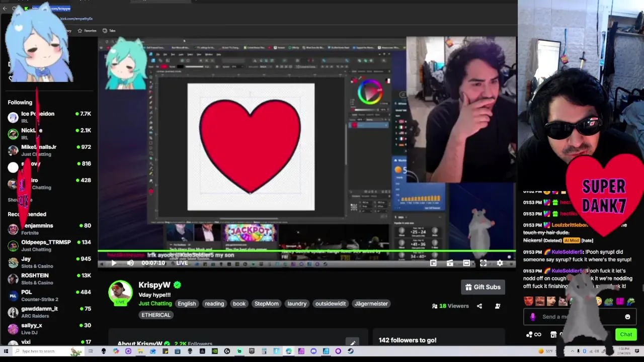Click the Gift Subs button
Image resolution: width=644 pixels, height=362 pixels.
(482, 287)
